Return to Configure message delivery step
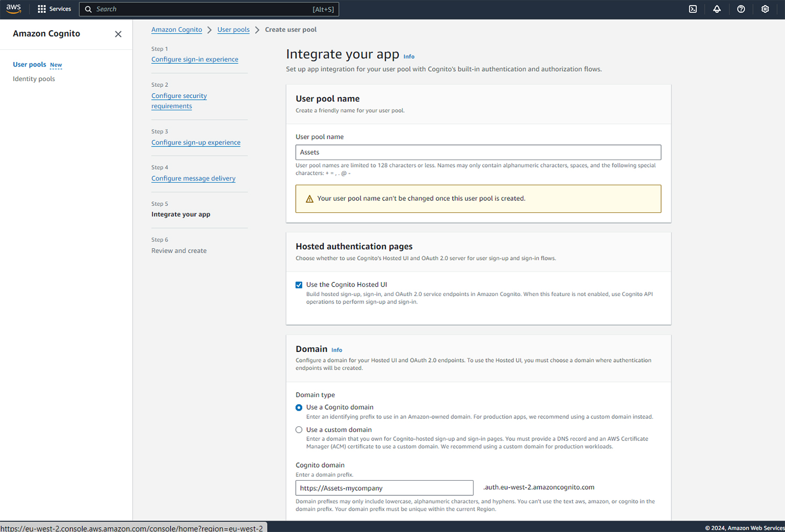 (x=193, y=178)
